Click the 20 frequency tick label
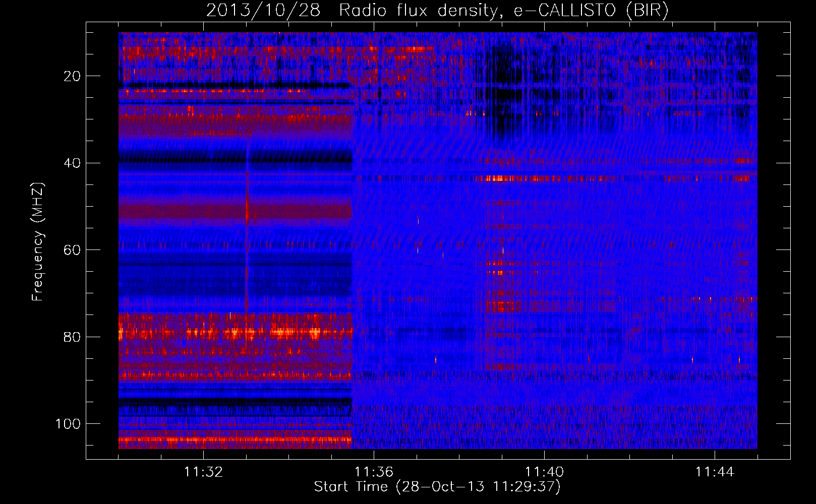816x504 pixels. point(72,76)
